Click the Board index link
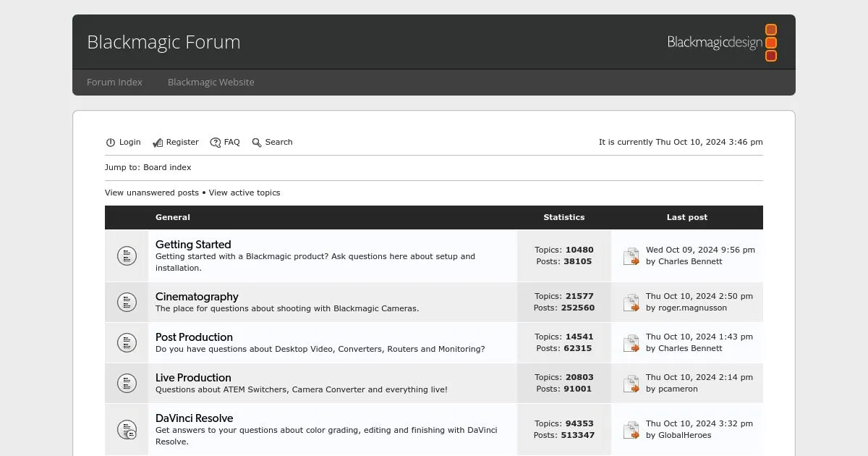The width and height of the screenshot is (868, 456). pos(167,167)
